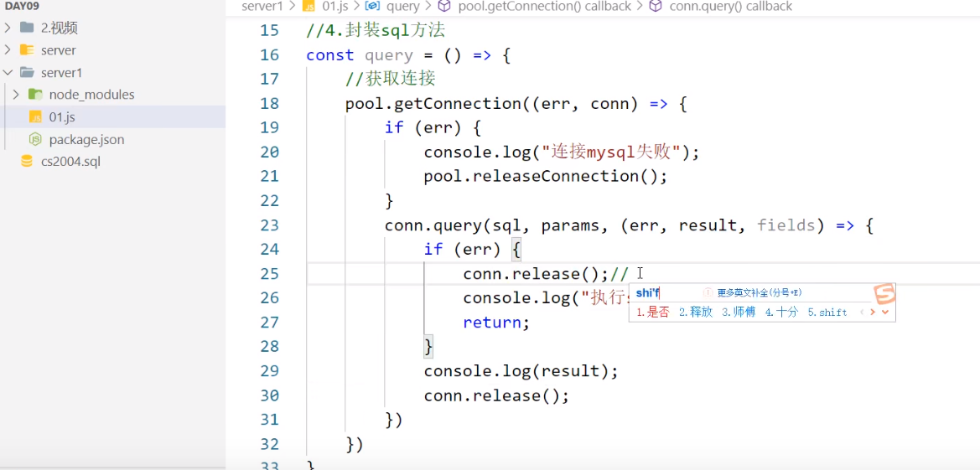This screenshot has height=470, width=980.
Task: Open the pool.getConnection() callback breadcrumb
Action: [544, 6]
